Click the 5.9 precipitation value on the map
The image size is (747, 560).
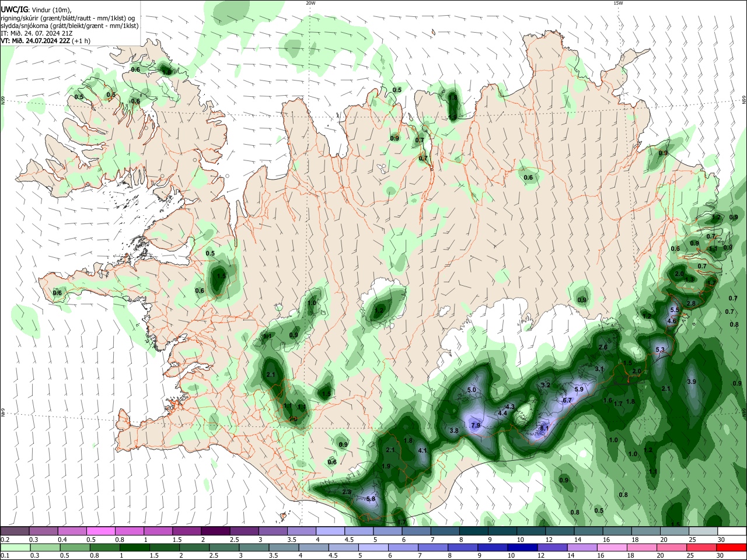(x=579, y=389)
